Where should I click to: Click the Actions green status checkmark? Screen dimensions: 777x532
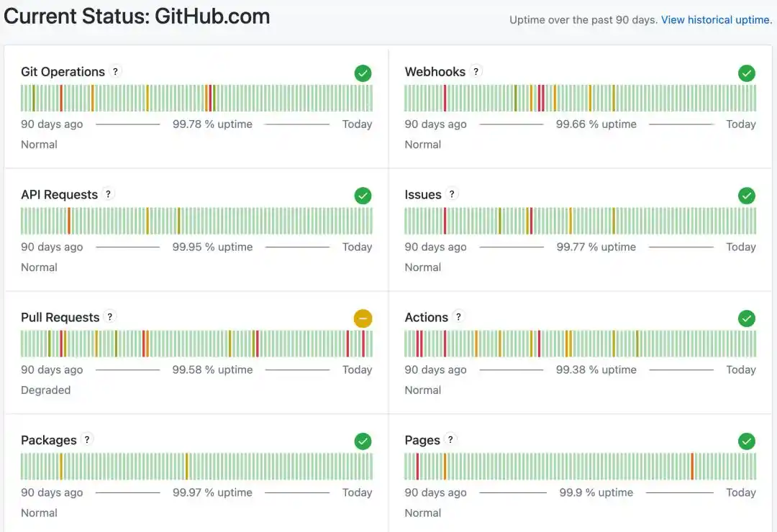tap(747, 318)
